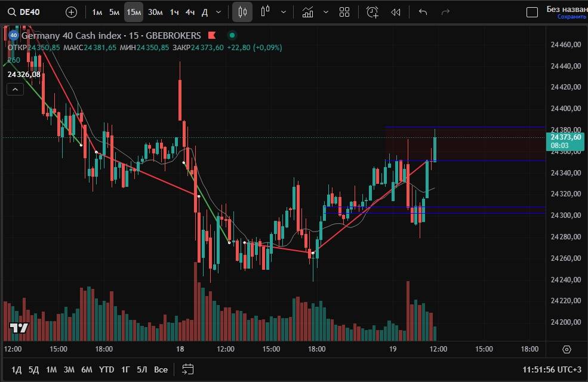Open the go-to-date calendar icon
Screen dimensions: 588x382
pyautogui.click(x=188, y=369)
